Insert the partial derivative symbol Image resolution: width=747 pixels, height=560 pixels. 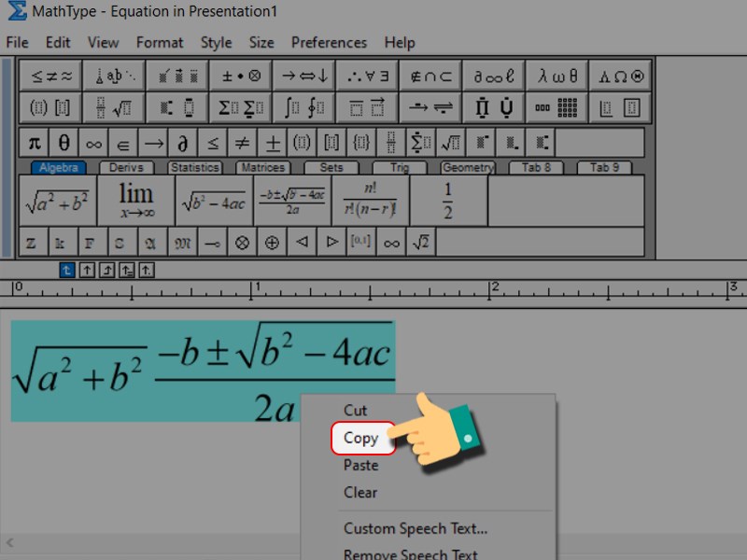click(183, 142)
